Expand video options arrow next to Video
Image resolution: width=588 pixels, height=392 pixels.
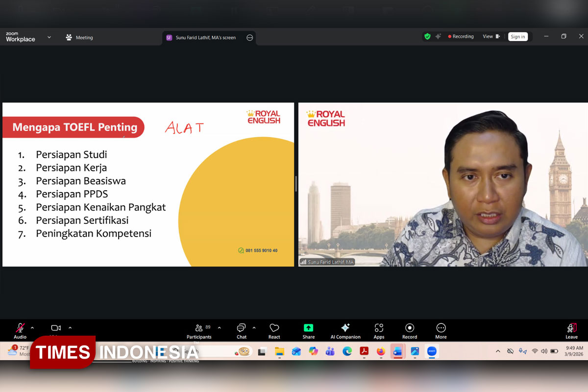click(70, 328)
